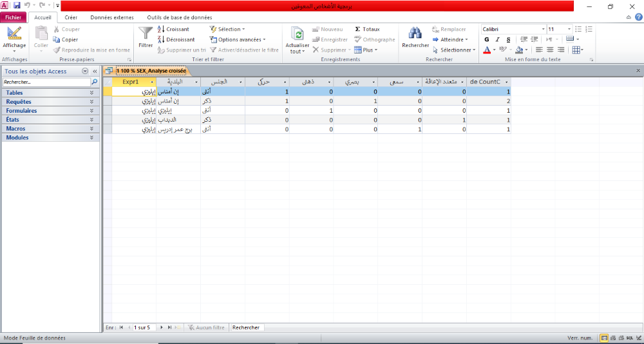Viewport: 644px width, 344px height.
Task: Collapse the navigation pane with chevrons
Action: [x=95, y=71]
